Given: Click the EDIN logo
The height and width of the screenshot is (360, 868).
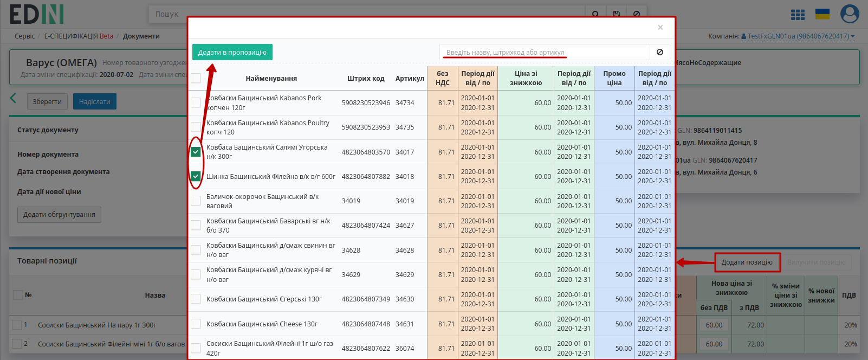Looking at the screenshot, I should click(37, 14).
